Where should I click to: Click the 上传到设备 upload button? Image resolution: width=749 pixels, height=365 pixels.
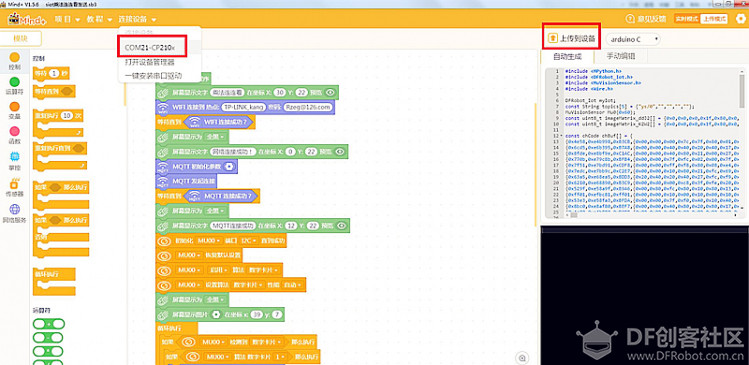572,39
